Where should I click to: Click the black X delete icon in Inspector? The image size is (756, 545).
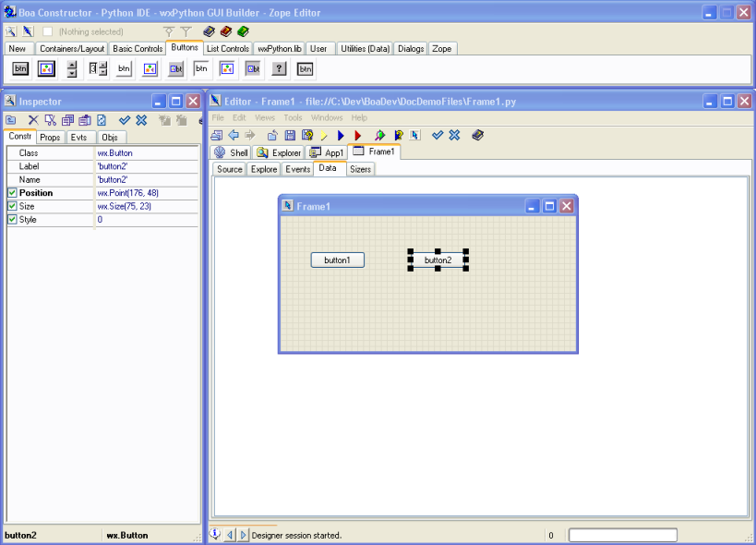33,120
